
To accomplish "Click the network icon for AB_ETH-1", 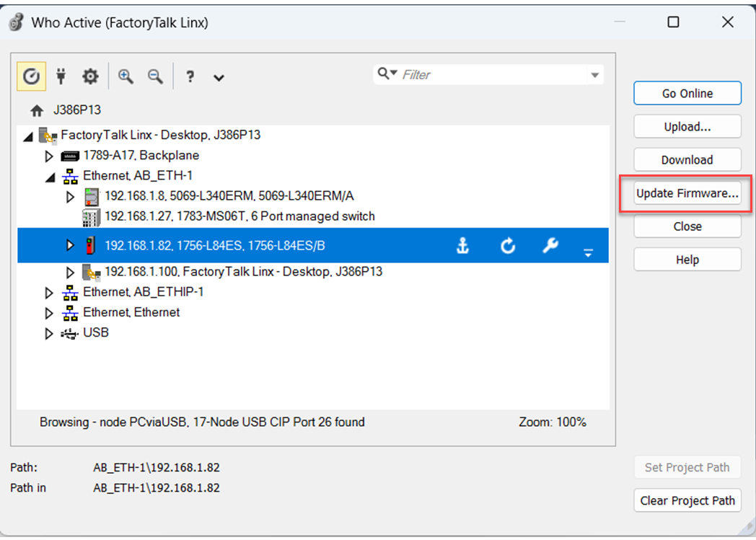I will click(70, 177).
